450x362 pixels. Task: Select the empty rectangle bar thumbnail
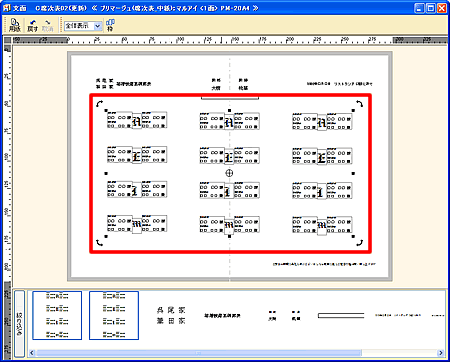(341, 315)
